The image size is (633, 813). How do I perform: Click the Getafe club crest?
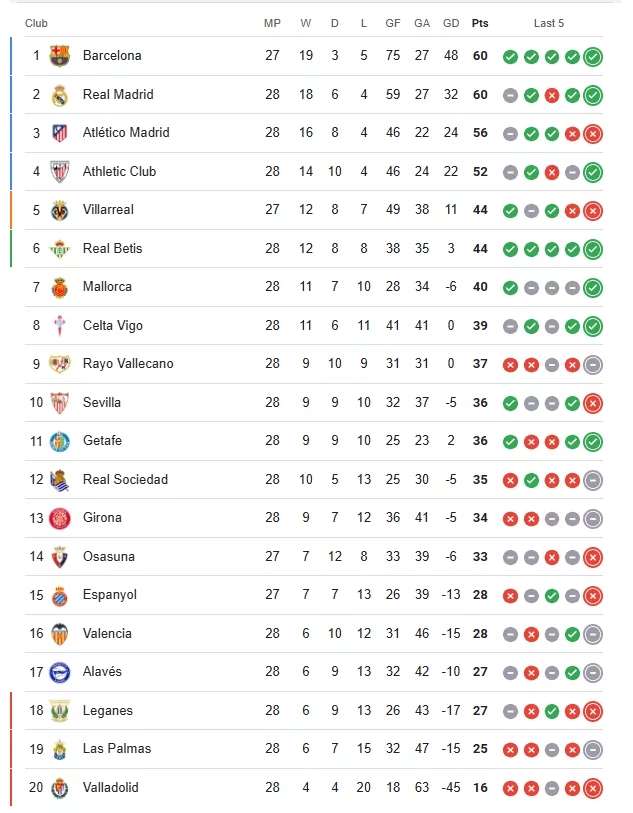[60, 441]
